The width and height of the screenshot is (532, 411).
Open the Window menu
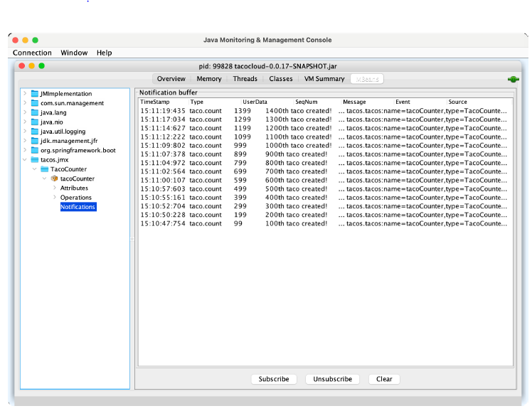click(74, 53)
